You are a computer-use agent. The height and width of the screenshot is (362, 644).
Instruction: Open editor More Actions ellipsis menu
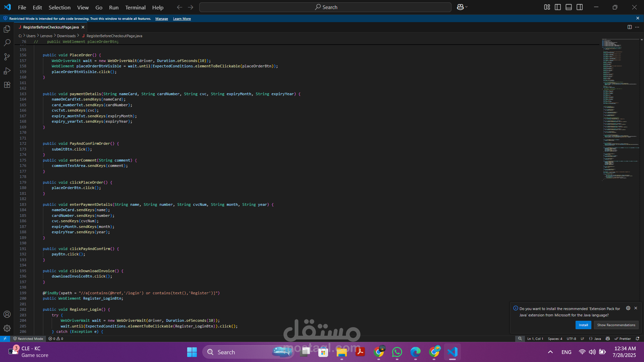(x=637, y=27)
